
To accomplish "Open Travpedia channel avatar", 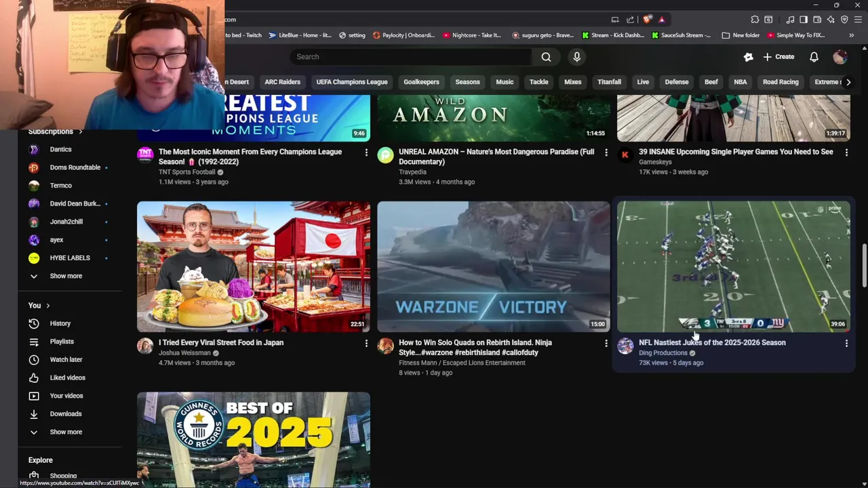I will (x=385, y=155).
